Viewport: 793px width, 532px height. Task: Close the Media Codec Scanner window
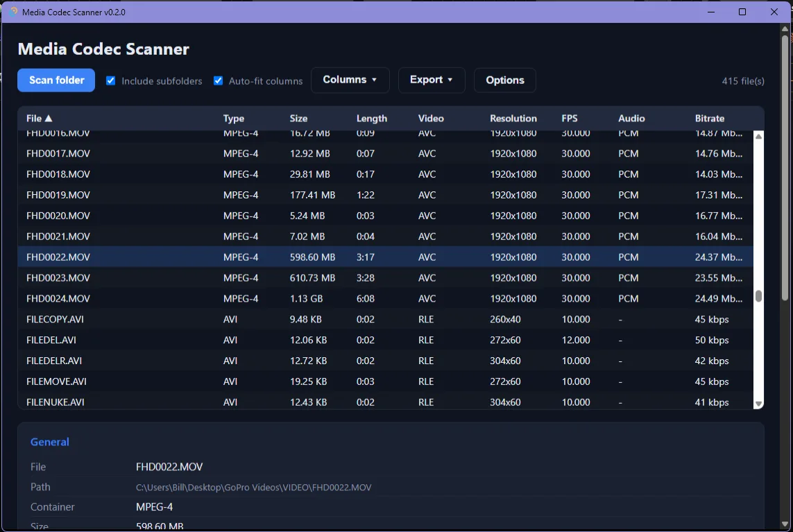pos(774,12)
